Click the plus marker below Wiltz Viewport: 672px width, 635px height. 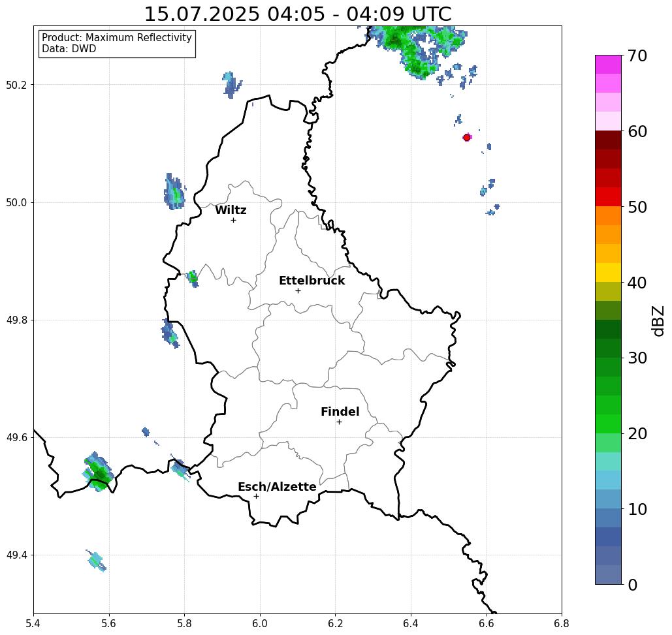click(x=234, y=221)
